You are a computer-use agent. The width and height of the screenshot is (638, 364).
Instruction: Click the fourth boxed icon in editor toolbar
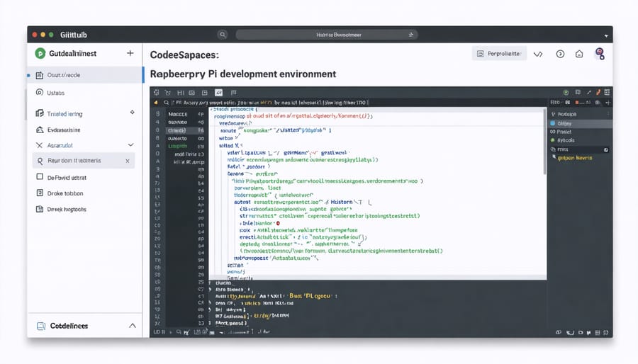pyautogui.click(x=192, y=93)
